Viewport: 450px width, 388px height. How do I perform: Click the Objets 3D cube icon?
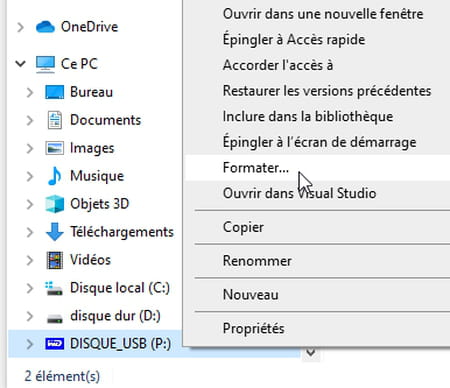coord(54,204)
